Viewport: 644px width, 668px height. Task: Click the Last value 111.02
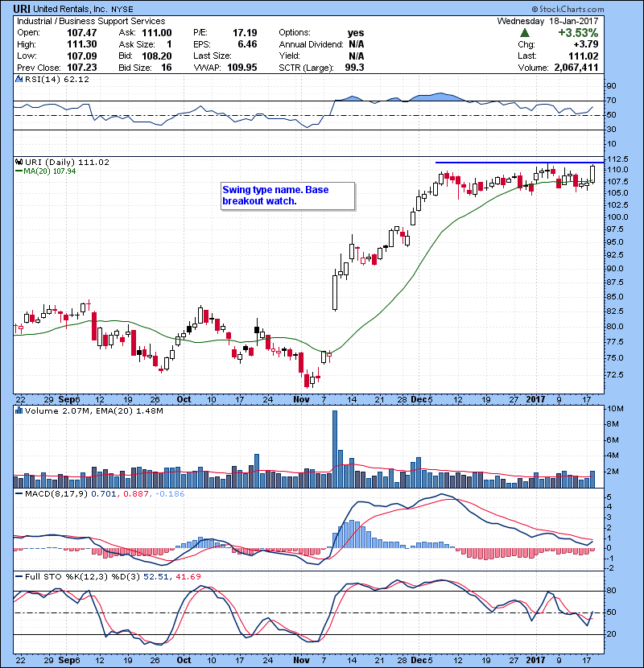coord(584,56)
